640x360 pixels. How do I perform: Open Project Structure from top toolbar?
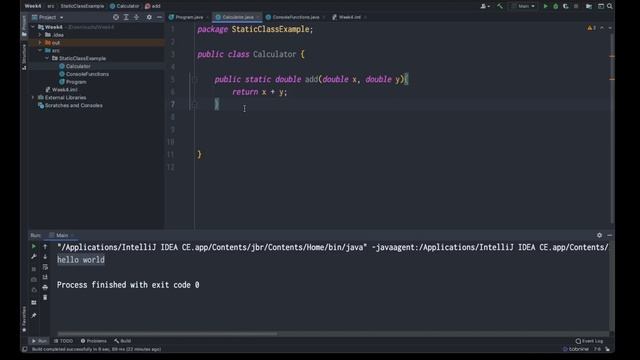589,6
